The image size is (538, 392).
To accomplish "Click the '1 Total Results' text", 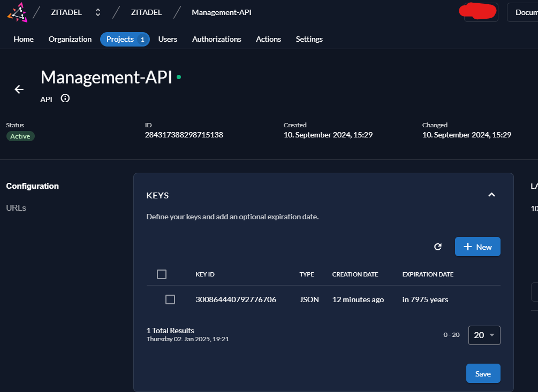I will point(170,330).
